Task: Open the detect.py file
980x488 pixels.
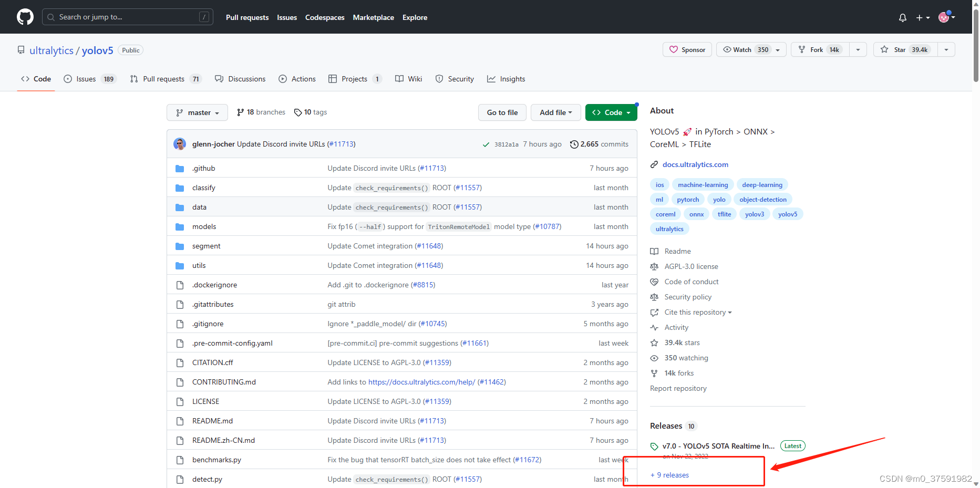Action: [x=207, y=479]
